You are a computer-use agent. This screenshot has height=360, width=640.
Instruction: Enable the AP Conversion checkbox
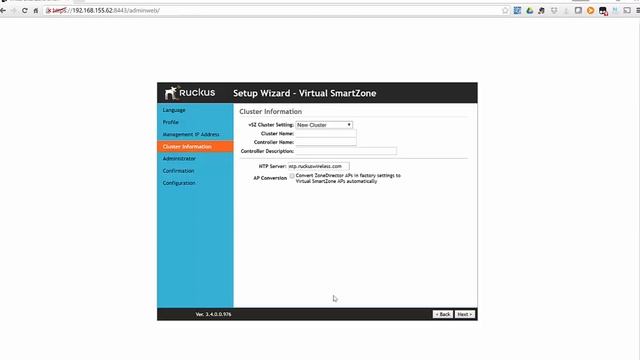pyautogui.click(x=292, y=176)
